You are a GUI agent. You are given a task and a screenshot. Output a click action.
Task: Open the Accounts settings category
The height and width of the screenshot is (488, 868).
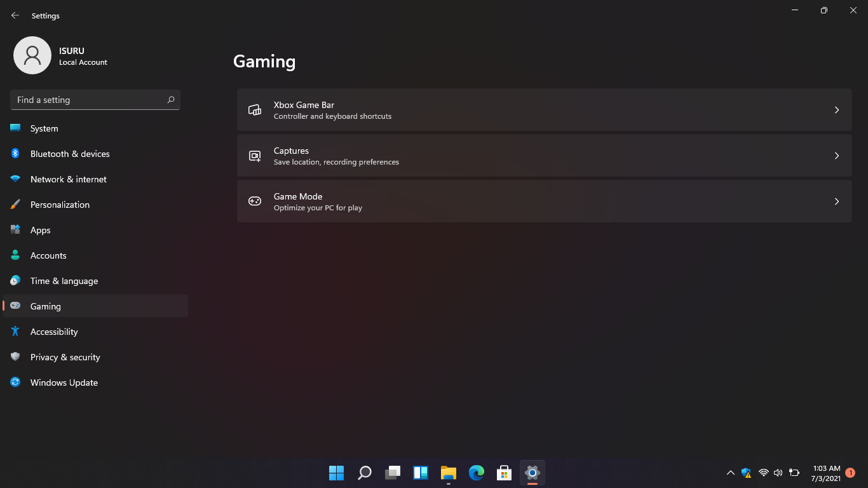(95, 255)
